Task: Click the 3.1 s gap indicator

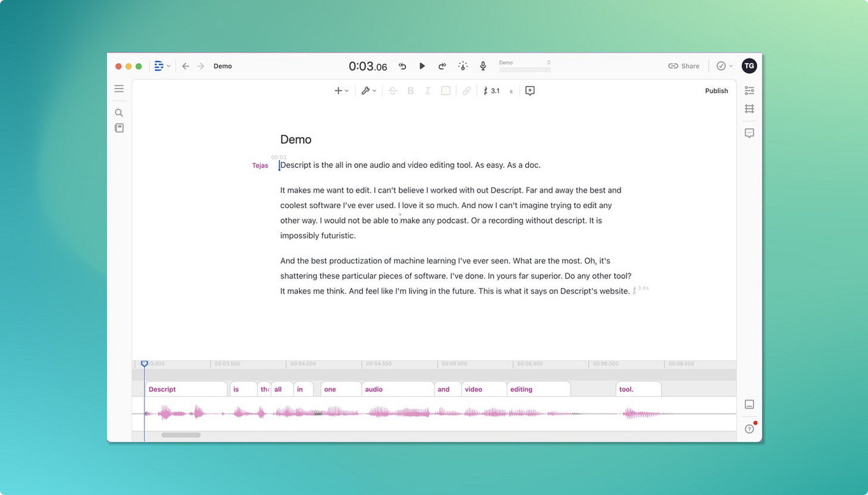Action: coord(498,91)
